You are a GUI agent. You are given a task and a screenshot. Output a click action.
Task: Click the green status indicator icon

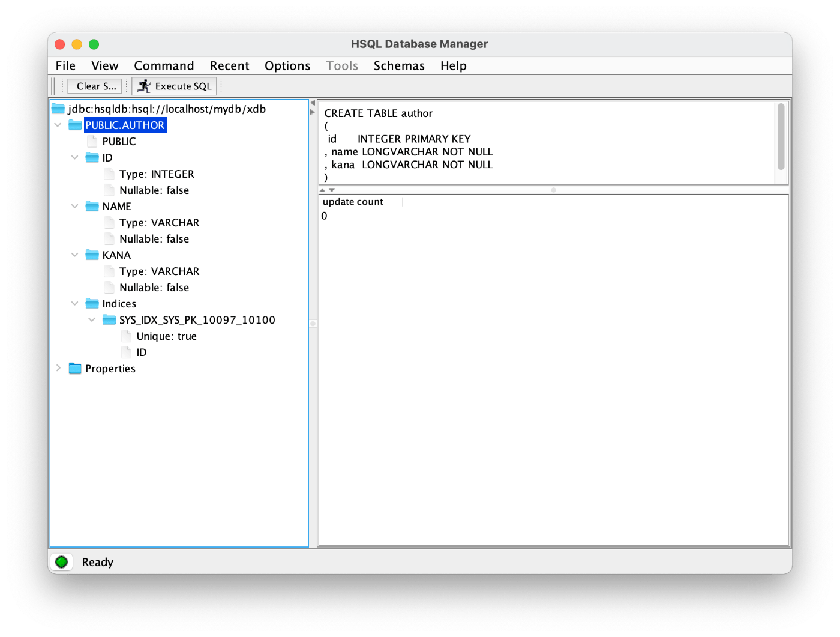coord(61,562)
